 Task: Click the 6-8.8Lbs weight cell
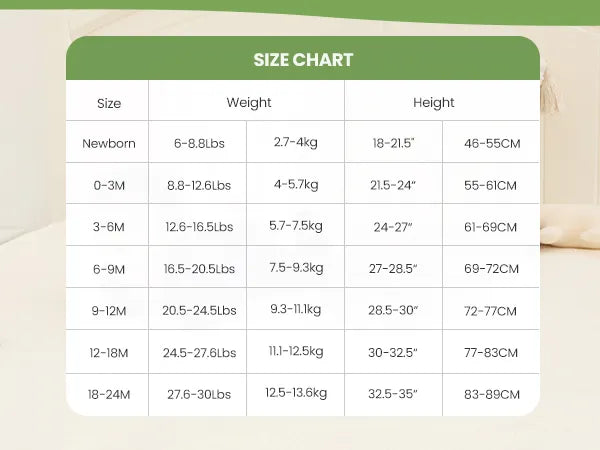tap(199, 143)
